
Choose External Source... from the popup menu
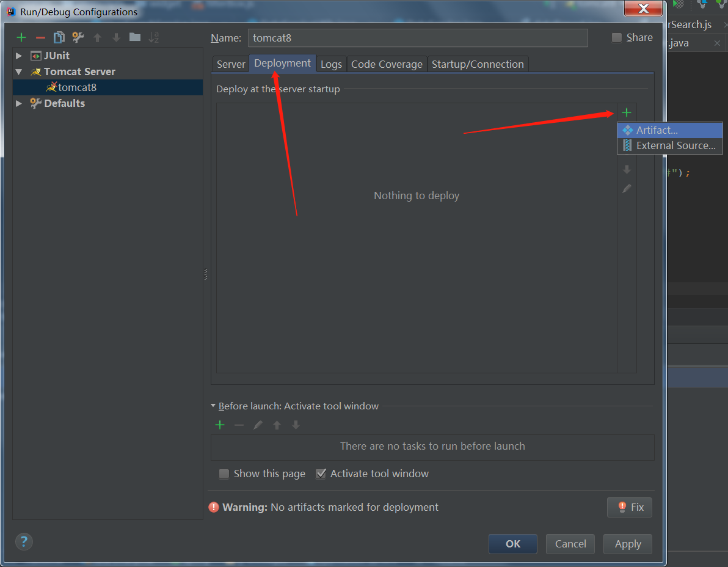[x=669, y=145]
